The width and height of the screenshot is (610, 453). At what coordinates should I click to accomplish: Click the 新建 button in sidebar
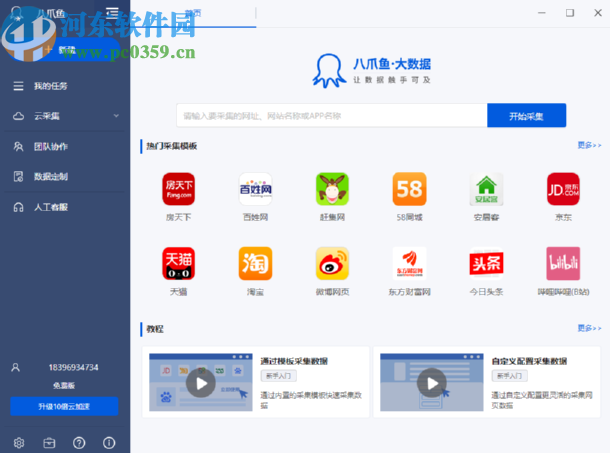pyautogui.click(x=67, y=50)
